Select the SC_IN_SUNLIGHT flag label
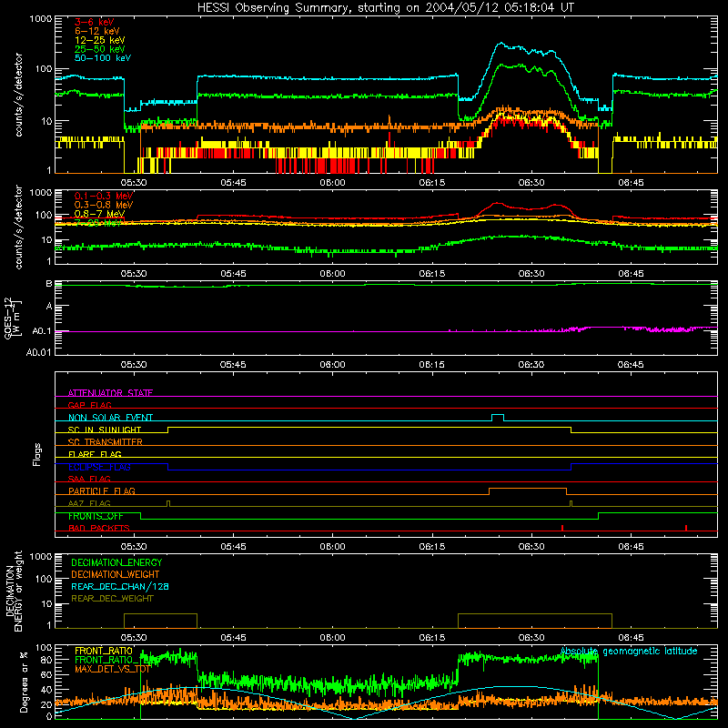 pos(105,430)
